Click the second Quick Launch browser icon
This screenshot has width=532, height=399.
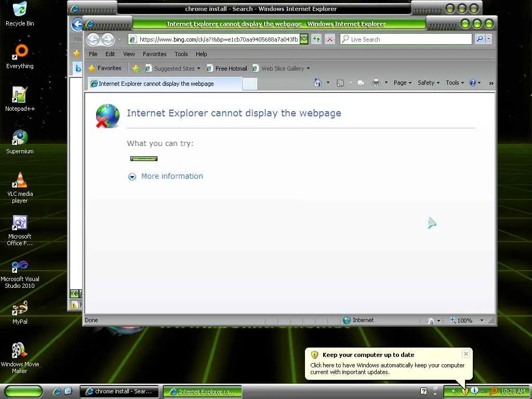point(68,392)
